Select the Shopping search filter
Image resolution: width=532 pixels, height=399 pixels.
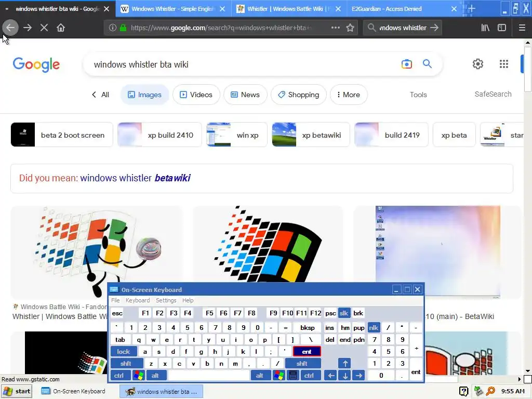tap(299, 95)
